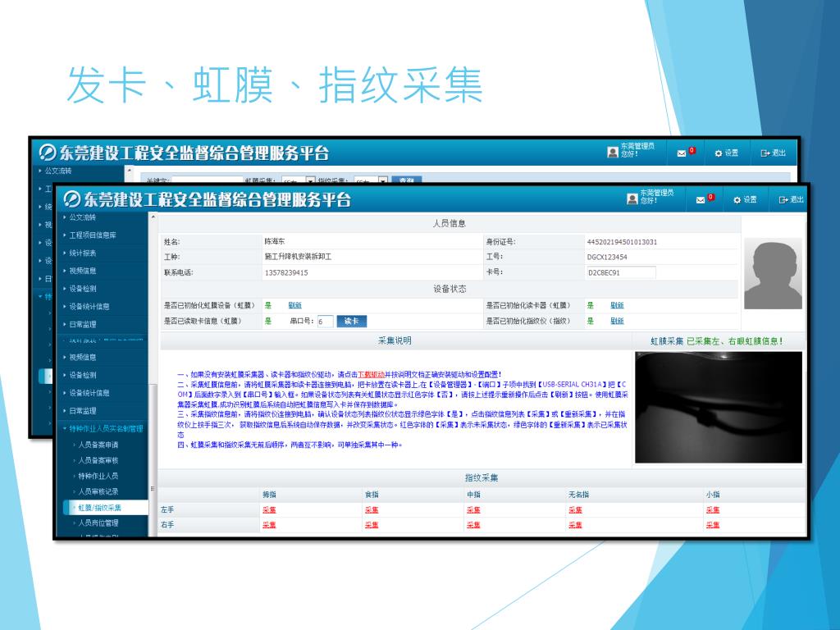Expand the upper 日常监理 sidebar entry
840x630 pixels.
[x=83, y=324]
